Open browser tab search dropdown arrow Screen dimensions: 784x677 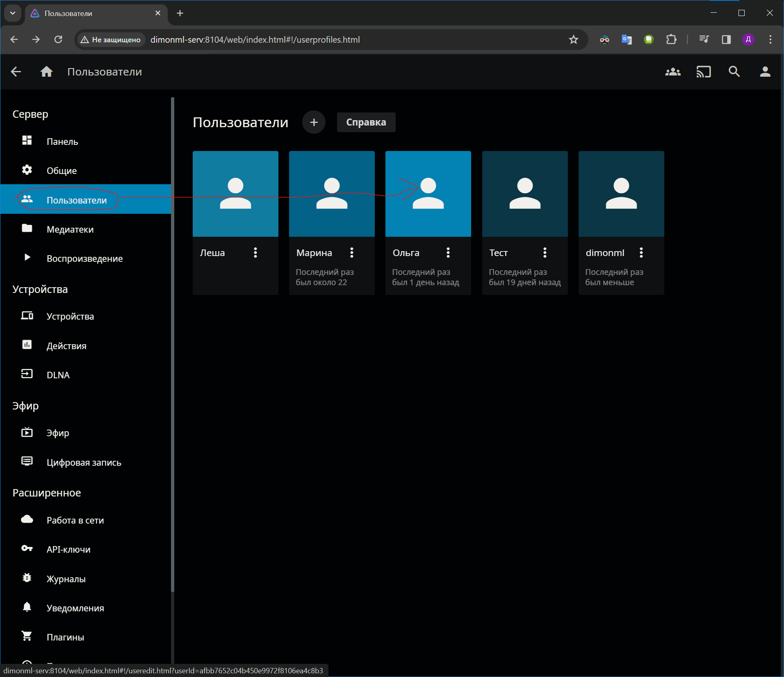pyautogui.click(x=13, y=13)
